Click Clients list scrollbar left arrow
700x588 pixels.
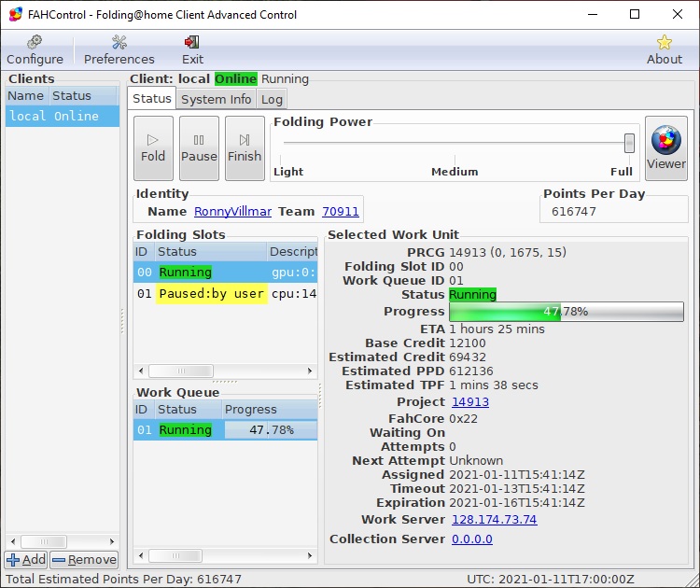(13, 541)
